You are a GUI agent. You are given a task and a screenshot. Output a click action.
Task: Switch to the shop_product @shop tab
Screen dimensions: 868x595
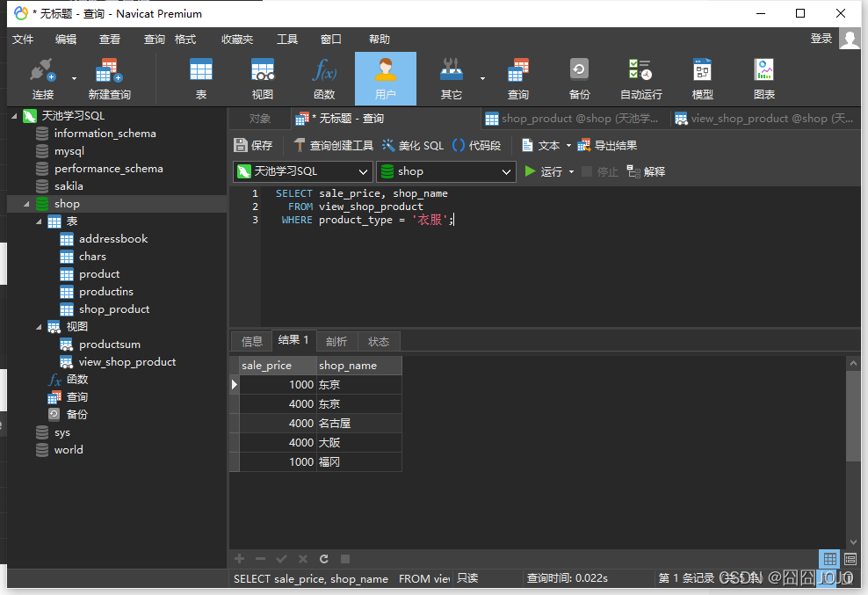(x=574, y=119)
